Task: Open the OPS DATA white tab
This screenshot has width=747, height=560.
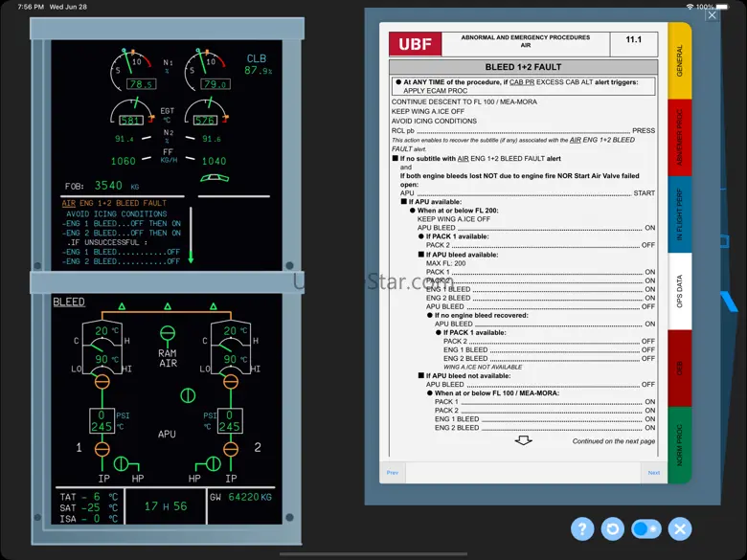Action: (x=679, y=290)
